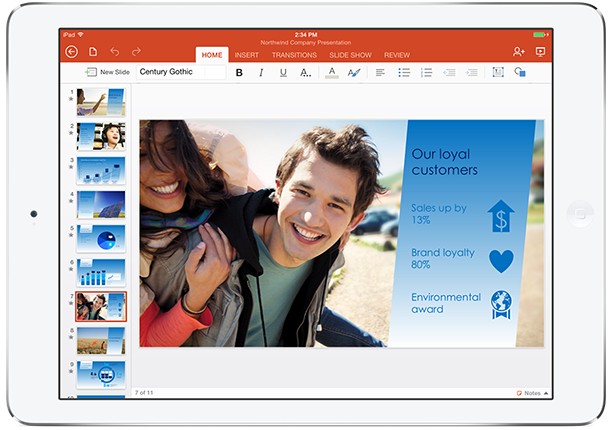Viewport: 610px width, 430px height.
Task: Start presentation with the slideshow icon
Action: [540, 52]
